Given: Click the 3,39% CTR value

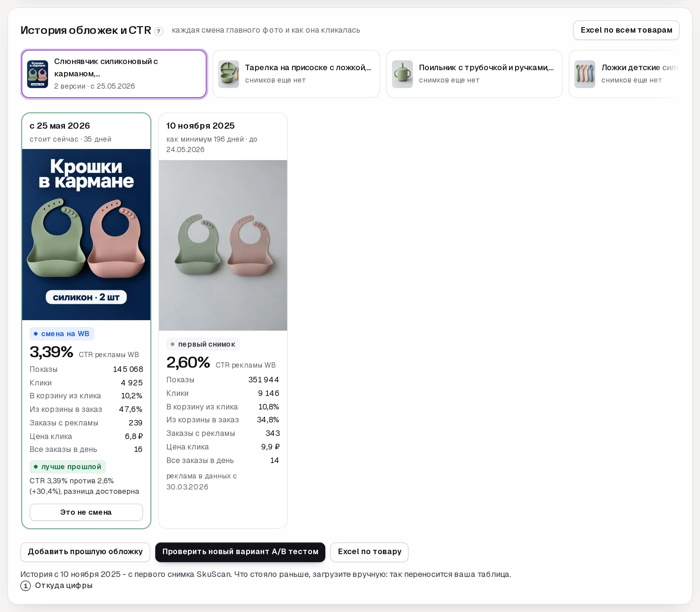Looking at the screenshot, I should coord(51,352).
